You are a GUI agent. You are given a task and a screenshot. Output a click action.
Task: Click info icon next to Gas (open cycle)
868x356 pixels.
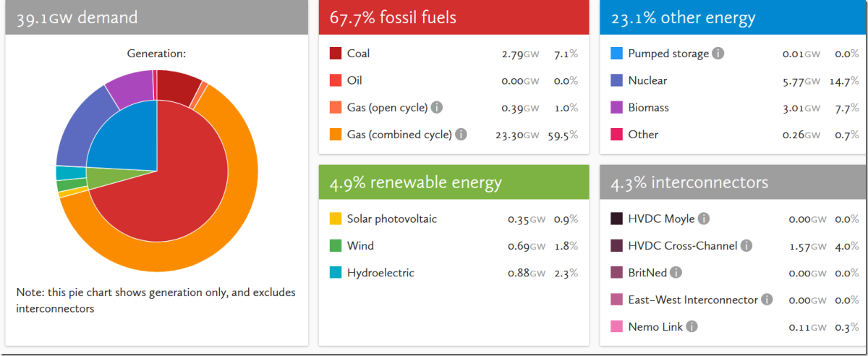click(437, 107)
